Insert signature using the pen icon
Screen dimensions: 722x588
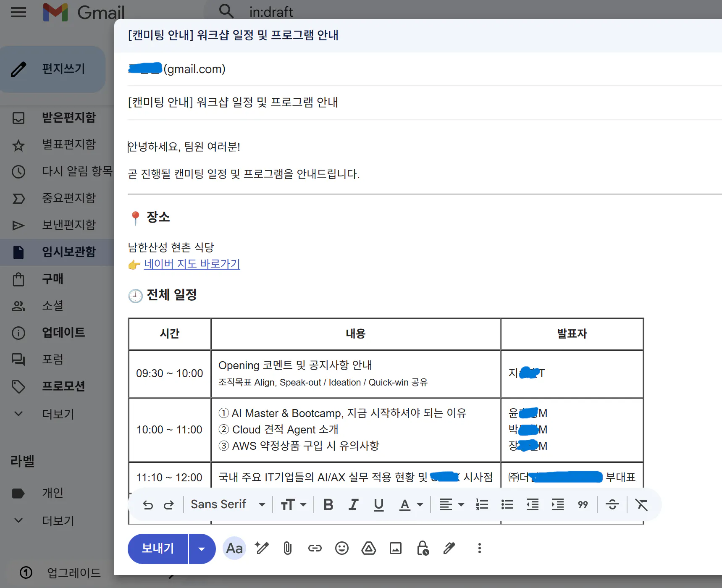click(449, 548)
